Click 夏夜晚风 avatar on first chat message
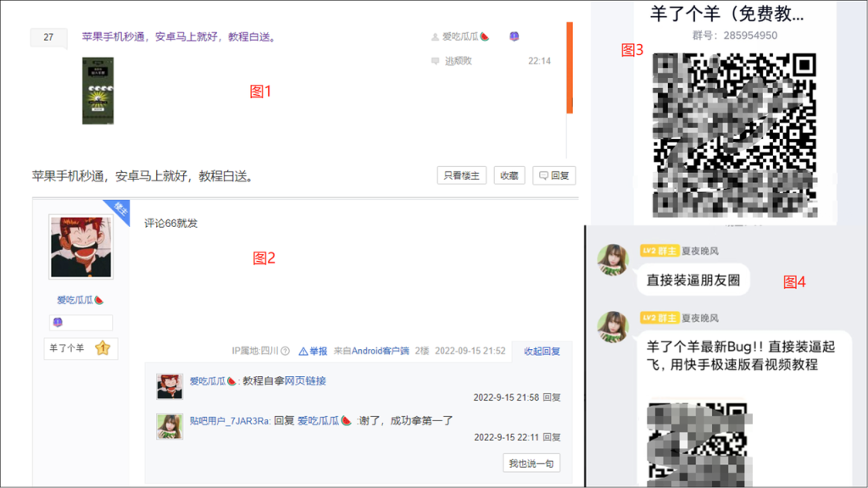Image resolution: width=868 pixels, height=488 pixels. pos(614,259)
